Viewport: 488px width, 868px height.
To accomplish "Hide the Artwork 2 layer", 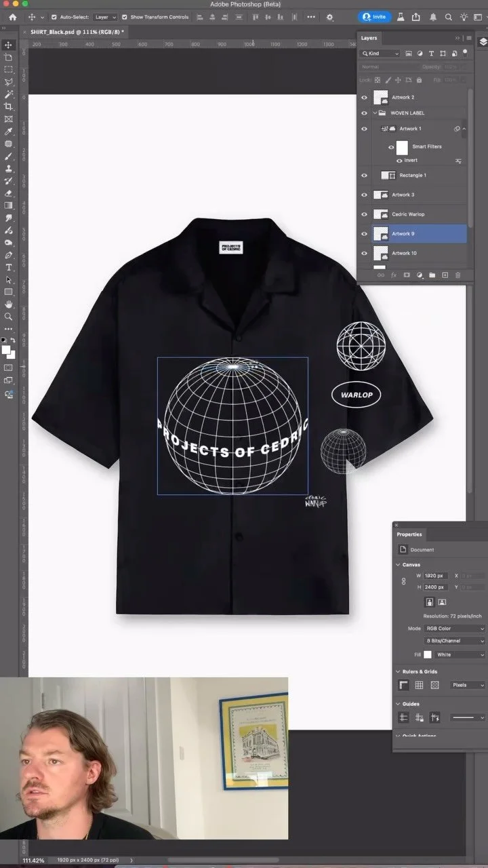I will 365,98.
